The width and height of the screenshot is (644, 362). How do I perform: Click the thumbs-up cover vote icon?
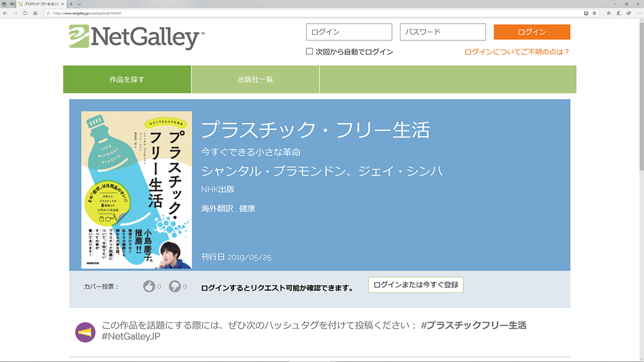tap(149, 287)
